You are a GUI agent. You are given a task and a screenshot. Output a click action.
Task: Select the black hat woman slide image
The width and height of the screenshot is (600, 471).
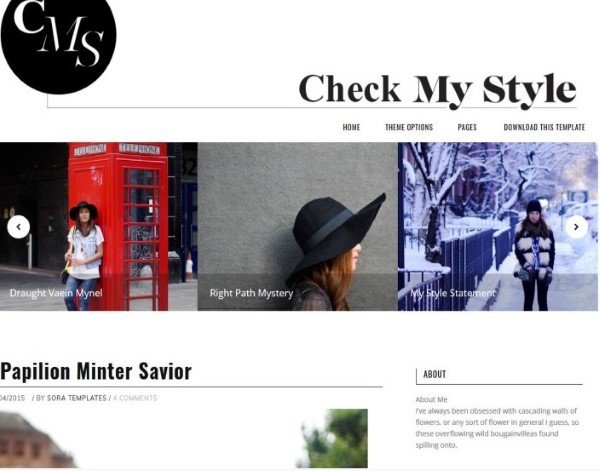click(298, 227)
